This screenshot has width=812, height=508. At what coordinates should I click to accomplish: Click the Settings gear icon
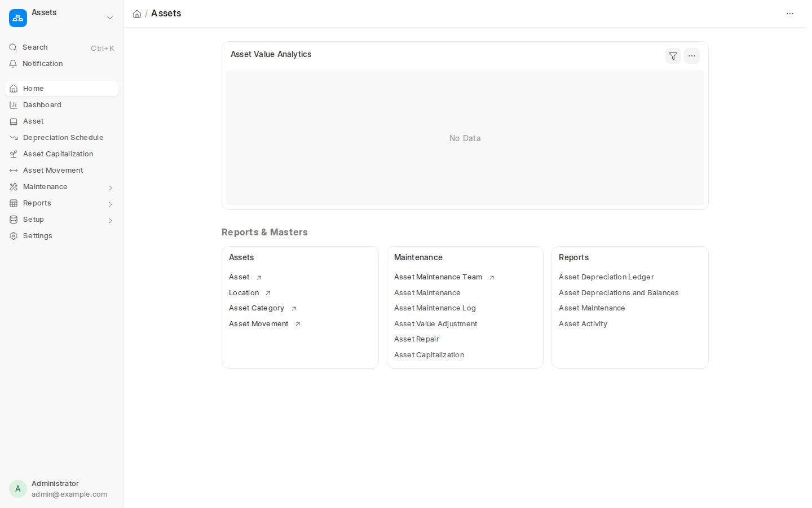[x=14, y=236]
